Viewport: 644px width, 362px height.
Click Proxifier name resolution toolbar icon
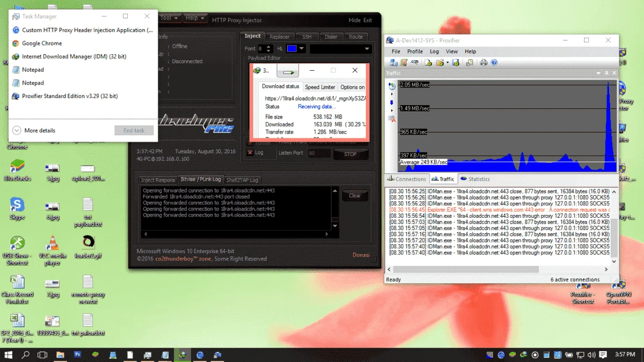[x=414, y=62]
